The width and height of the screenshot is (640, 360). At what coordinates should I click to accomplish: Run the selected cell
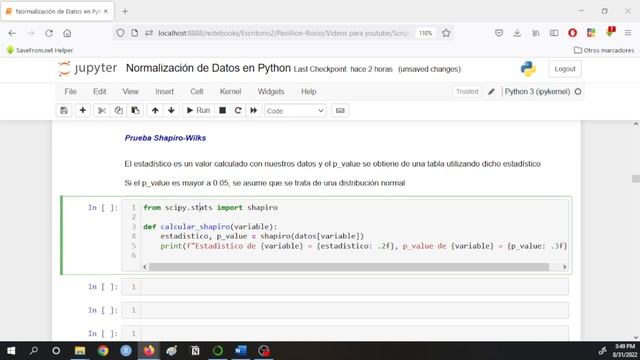(x=198, y=111)
